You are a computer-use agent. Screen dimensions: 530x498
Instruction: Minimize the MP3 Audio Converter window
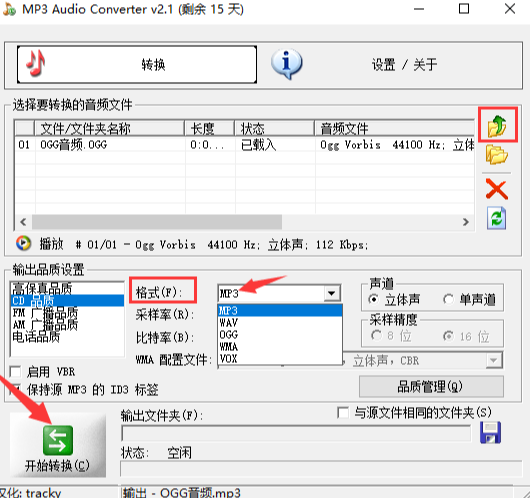(x=419, y=9)
